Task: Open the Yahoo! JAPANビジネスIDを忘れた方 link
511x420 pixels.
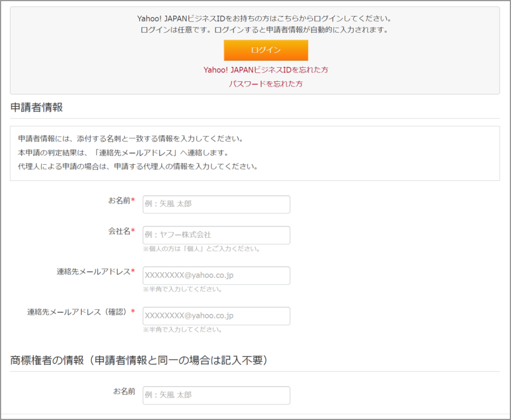Action: (x=265, y=70)
